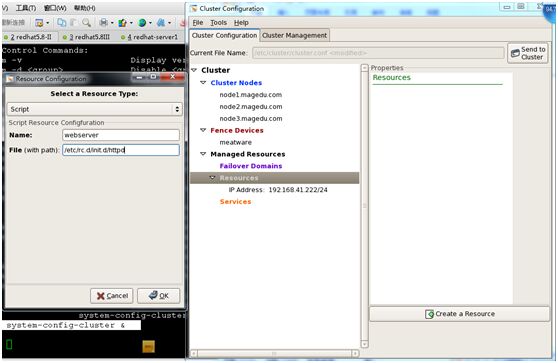The width and height of the screenshot is (558, 363).
Task: Open the 帮助(H) menu in terminal
Action: [84, 8]
